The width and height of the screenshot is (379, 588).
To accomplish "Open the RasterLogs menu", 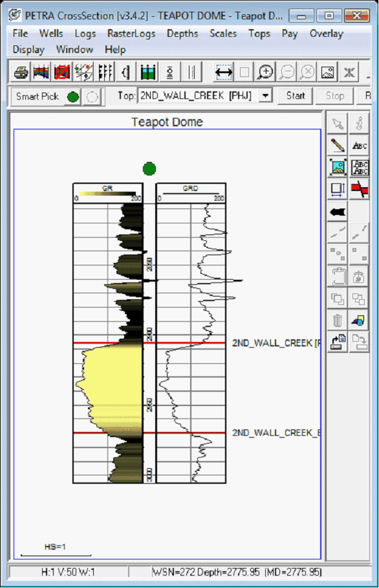I will click(x=131, y=34).
